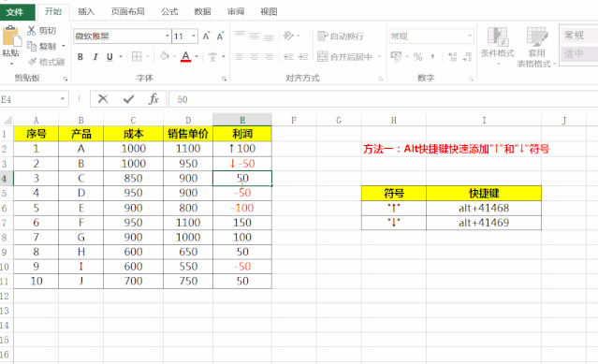The height and width of the screenshot is (364, 598).
Task: Open the number format 常规 dropdown
Action: pos(470,36)
